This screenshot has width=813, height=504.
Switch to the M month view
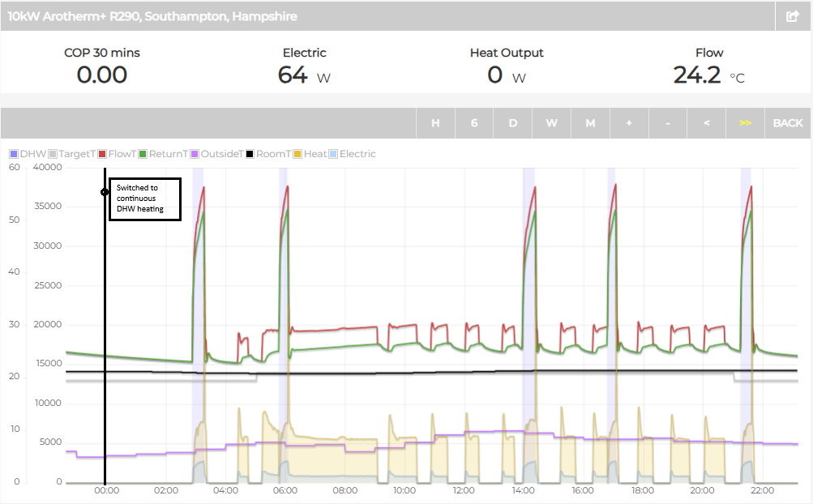(x=590, y=123)
